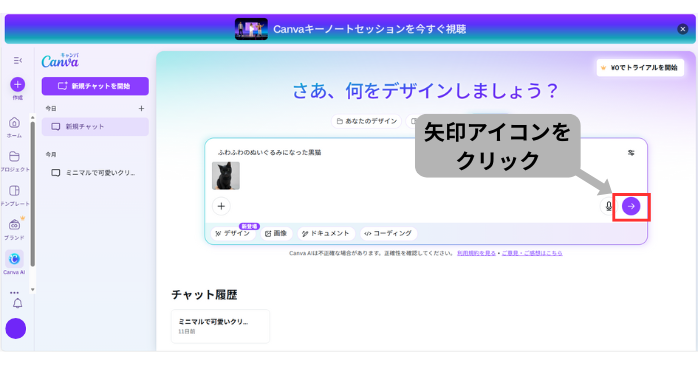698x365 pixels.
Task: Activate the microphone voice input
Action: click(x=608, y=206)
